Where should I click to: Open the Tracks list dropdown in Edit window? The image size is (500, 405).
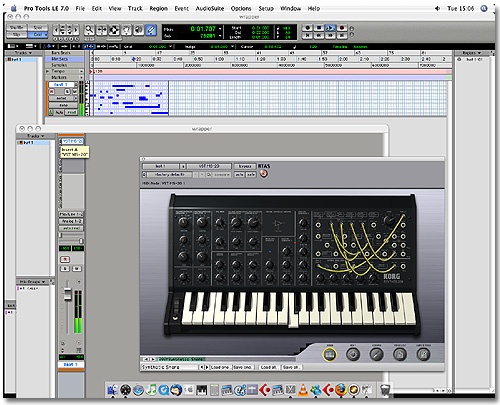pyautogui.click(x=23, y=53)
